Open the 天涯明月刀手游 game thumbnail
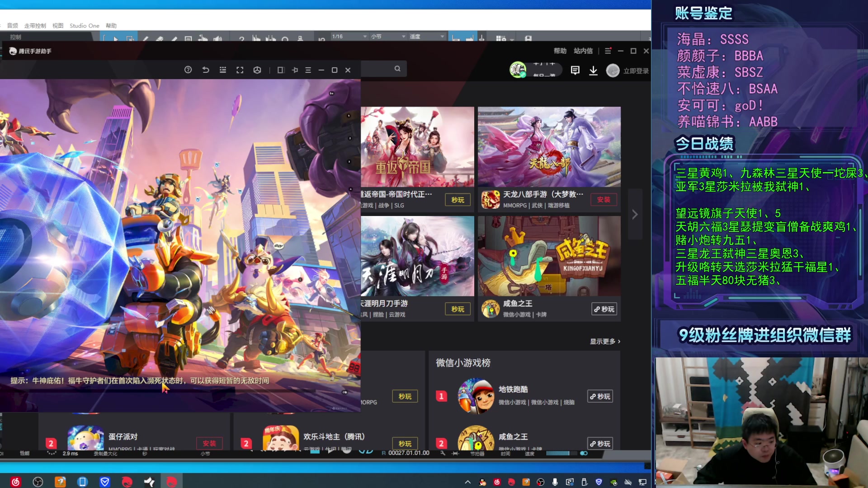868x488 pixels. click(x=417, y=256)
